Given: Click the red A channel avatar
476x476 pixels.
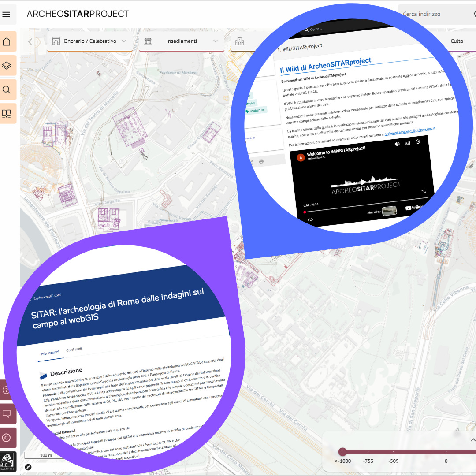Looking at the screenshot, I should 301,158.
